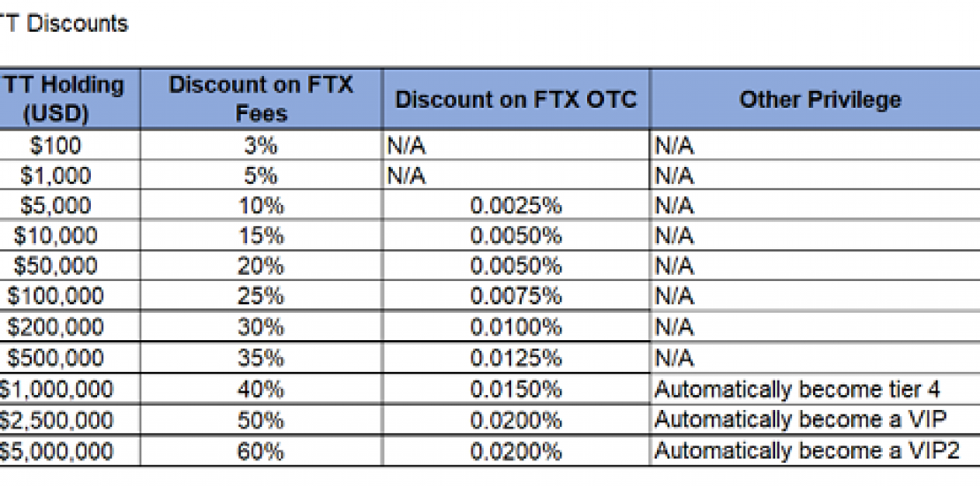Select the 'Discount on FTX OTC' header cell
The image size is (980, 486).
point(516,99)
